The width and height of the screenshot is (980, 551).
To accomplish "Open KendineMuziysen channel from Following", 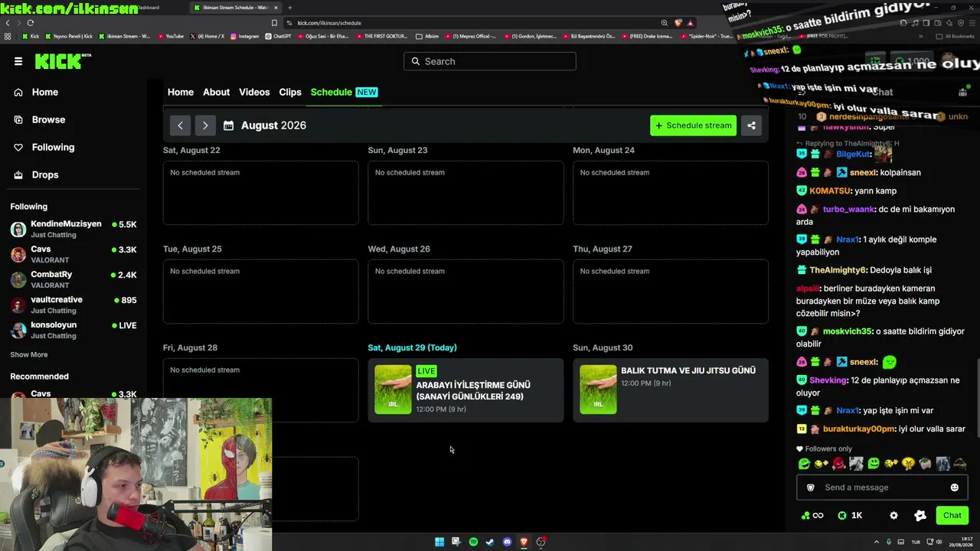I will coord(73,229).
